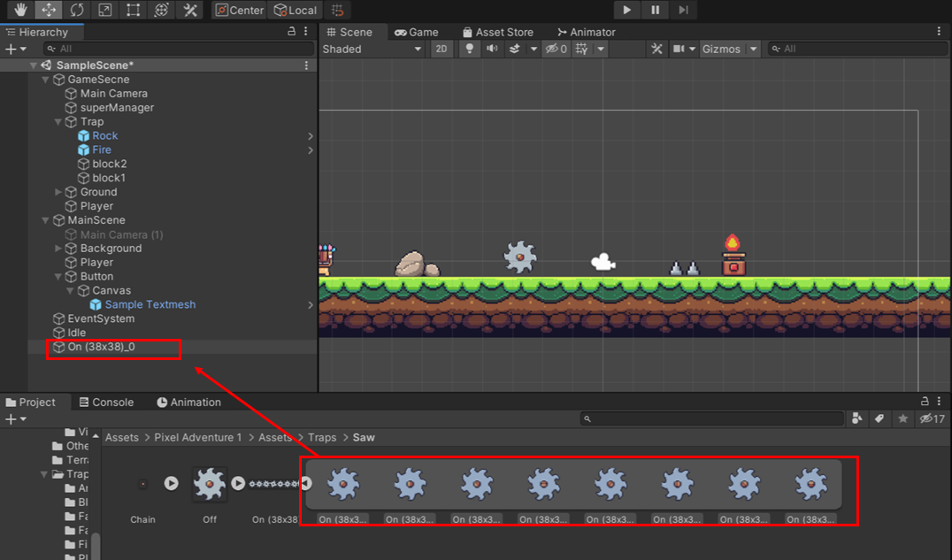Navigate to Traps breadcrumb
Image resolution: width=952 pixels, height=560 pixels.
coord(322,437)
